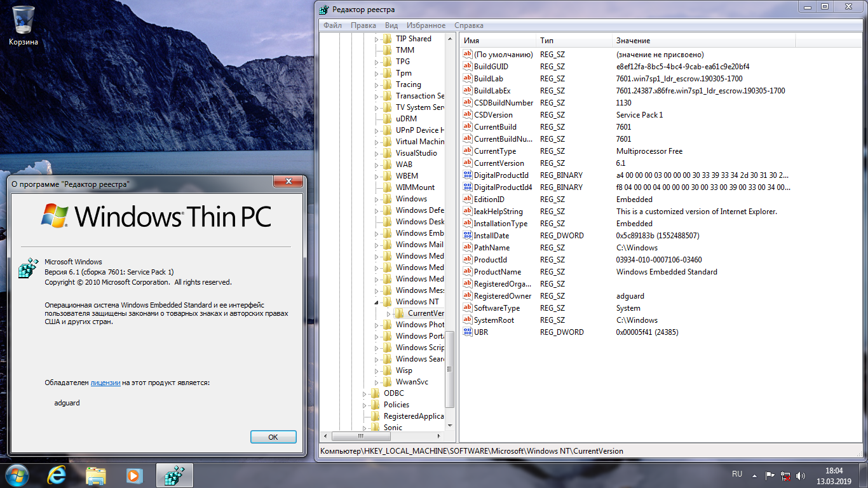
Task: Click the tree scrollbar down arrow
Action: point(451,425)
